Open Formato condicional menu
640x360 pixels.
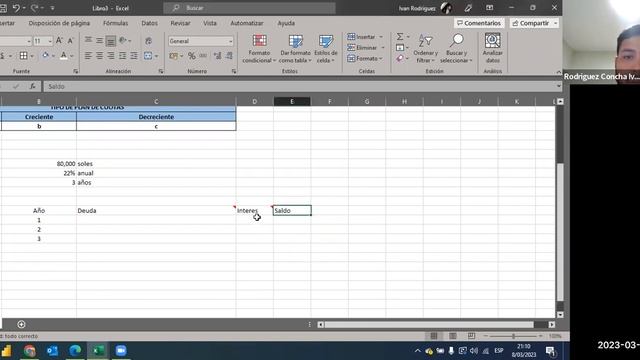coord(259,49)
